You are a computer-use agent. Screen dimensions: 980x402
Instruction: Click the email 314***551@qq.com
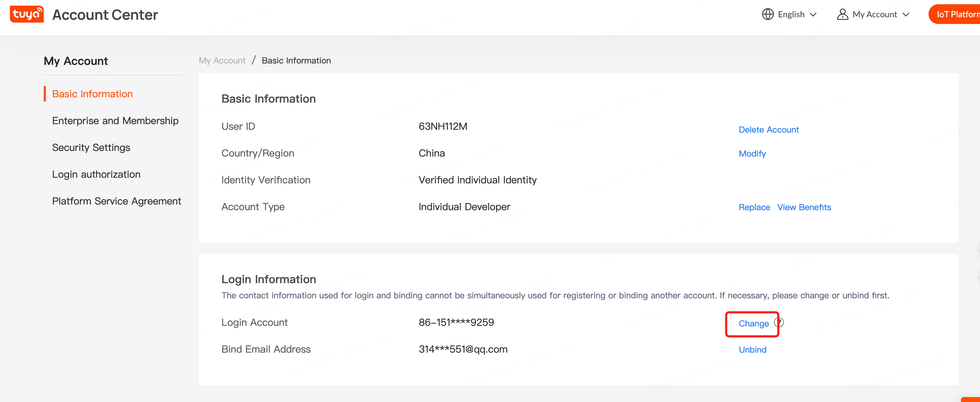[463, 349]
